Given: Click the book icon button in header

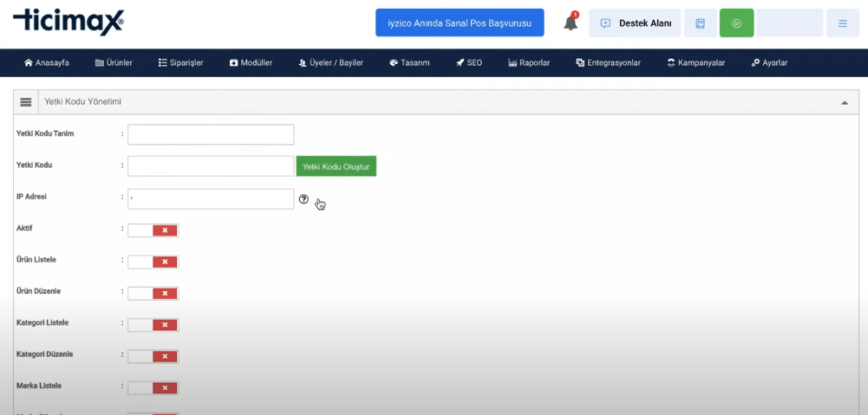Looking at the screenshot, I should (701, 23).
